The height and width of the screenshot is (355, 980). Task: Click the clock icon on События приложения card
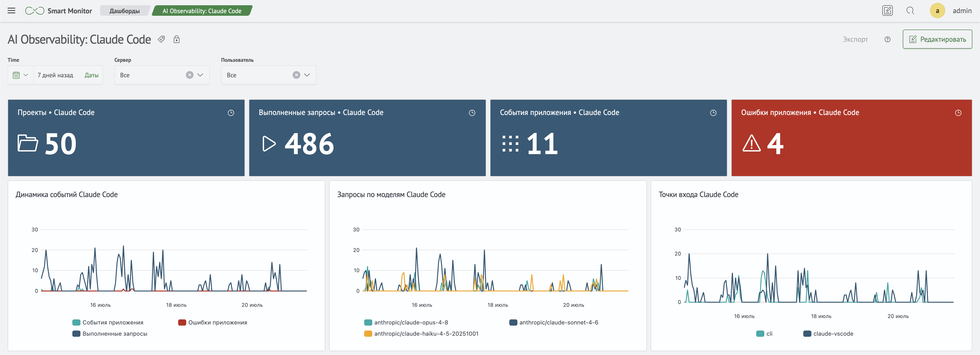click(x=713, y=113)
